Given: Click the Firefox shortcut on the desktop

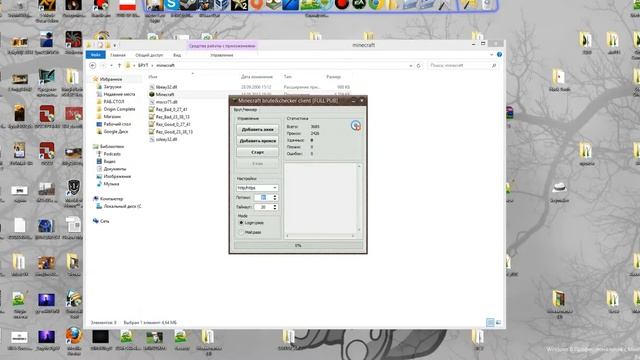Looking at the screenshot, I should [x=73, y=336].
